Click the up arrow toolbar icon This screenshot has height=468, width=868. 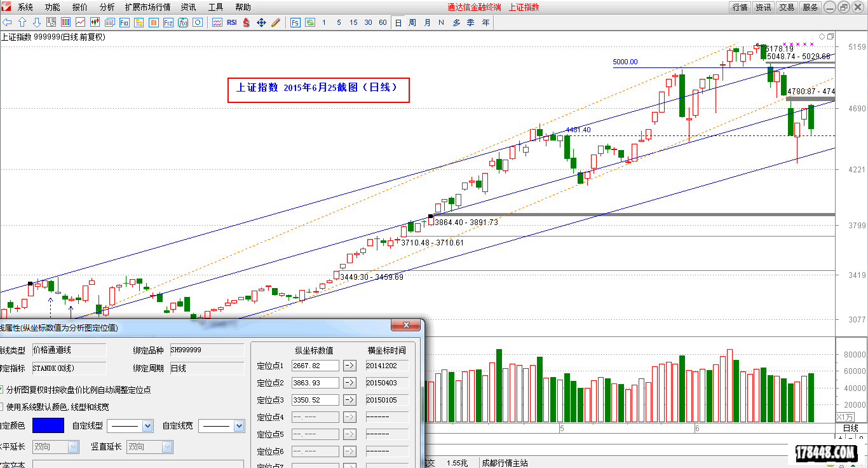coord(22,22)
